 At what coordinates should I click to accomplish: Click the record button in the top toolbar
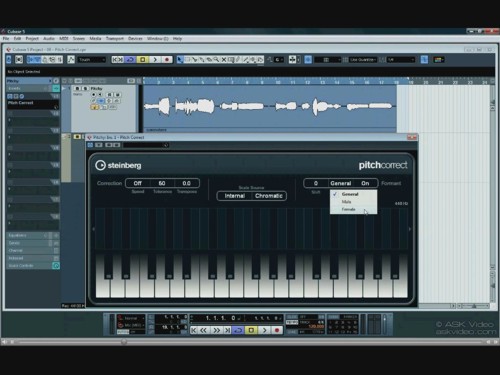(x=167, y=60)
